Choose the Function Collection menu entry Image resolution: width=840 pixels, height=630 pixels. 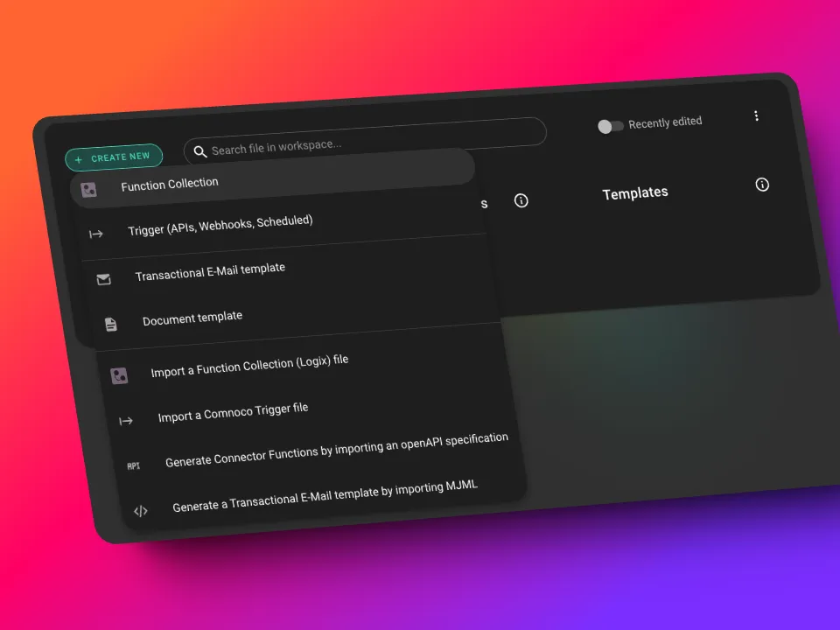tap(170, 184)
